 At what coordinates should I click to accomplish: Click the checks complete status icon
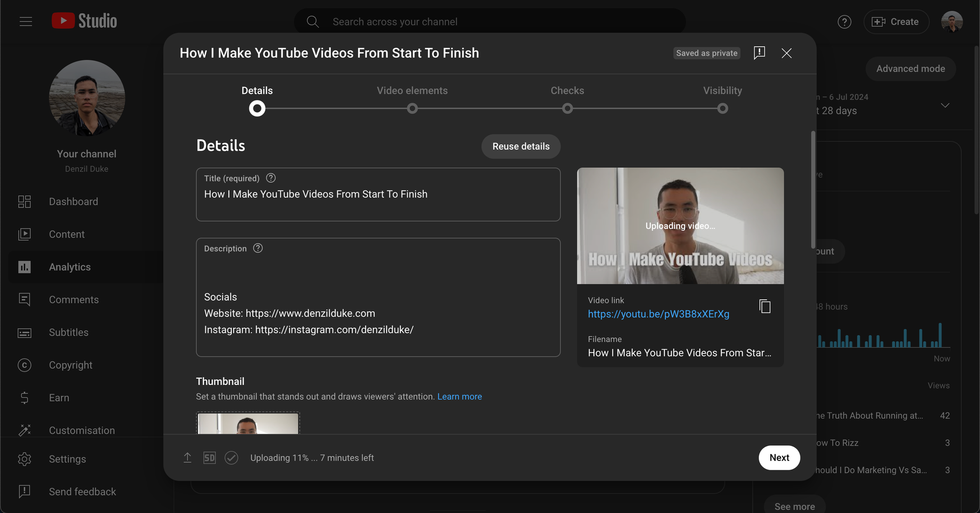[x=231, y=458]
